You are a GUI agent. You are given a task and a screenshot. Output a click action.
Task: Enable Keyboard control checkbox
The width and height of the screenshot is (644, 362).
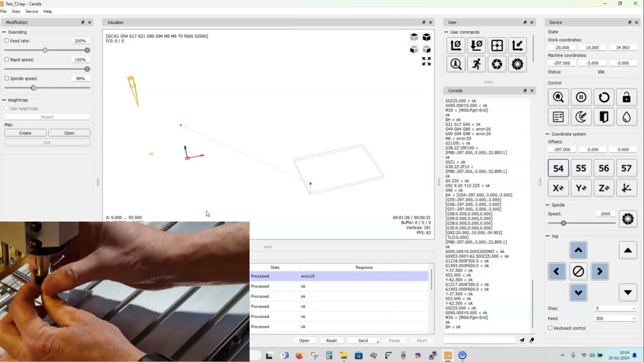tap(550, 328)
